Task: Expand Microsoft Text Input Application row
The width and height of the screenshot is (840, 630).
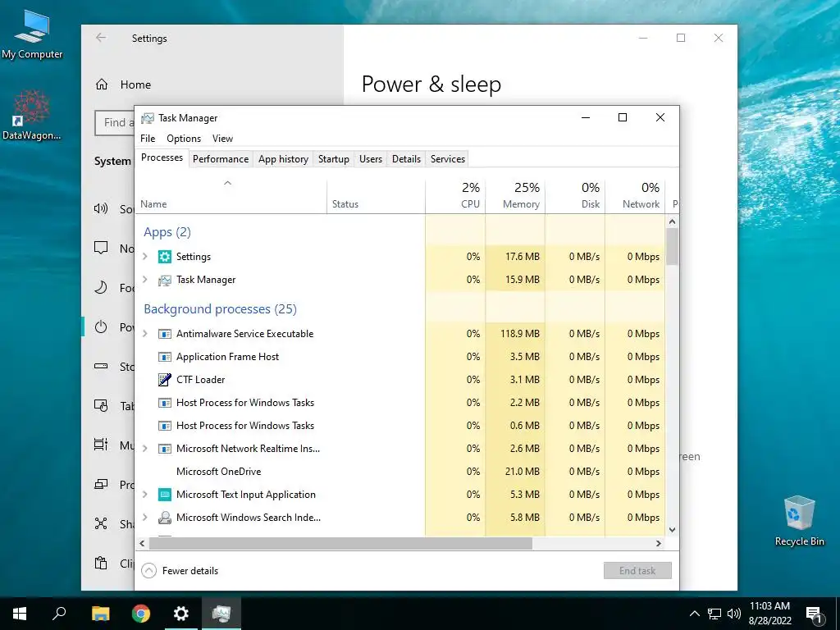Action: click(144, 494)
